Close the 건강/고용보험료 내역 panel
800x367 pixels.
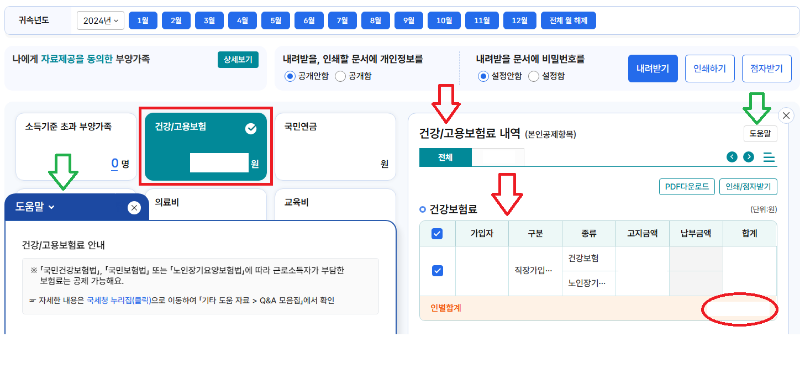[x=786, y=115]
